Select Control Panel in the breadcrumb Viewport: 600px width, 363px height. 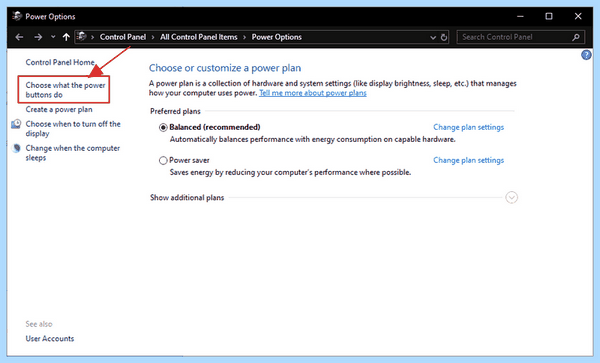click(x=123, y=37)
